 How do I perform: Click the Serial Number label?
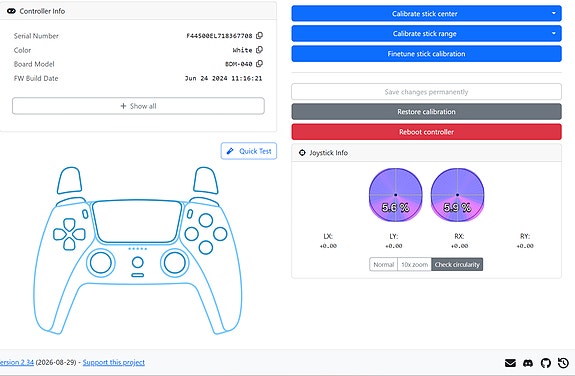click(x=36, y=36)
